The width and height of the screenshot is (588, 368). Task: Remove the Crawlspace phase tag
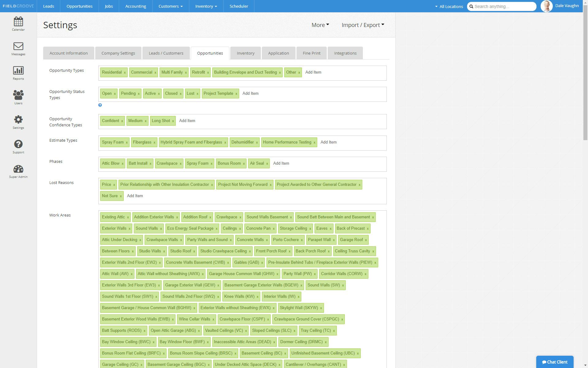[181, 164]
